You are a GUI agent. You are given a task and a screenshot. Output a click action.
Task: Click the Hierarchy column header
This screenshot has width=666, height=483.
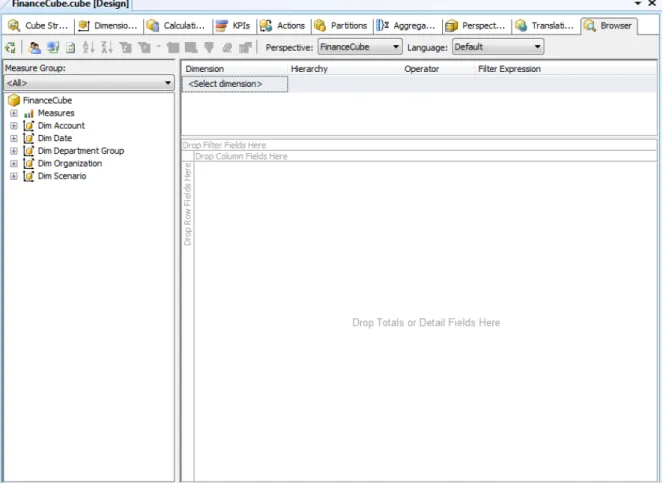(344, 69)
